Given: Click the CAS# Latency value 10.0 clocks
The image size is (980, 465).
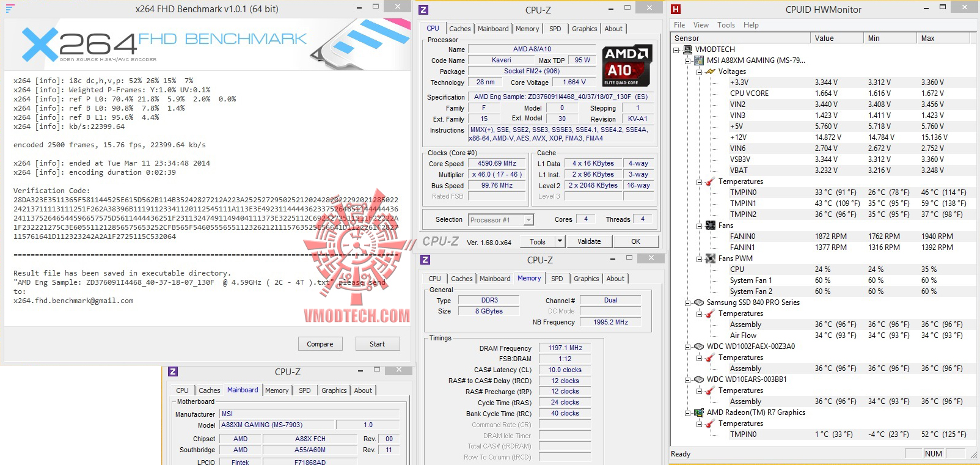Looking at the screenshot, I should coord(565,370).
